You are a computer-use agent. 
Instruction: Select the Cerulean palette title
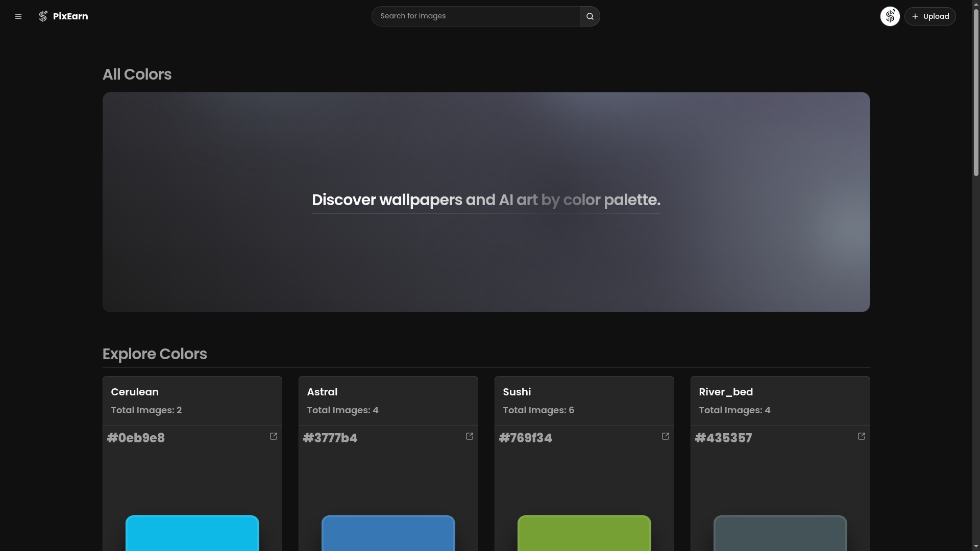point(134,392)
